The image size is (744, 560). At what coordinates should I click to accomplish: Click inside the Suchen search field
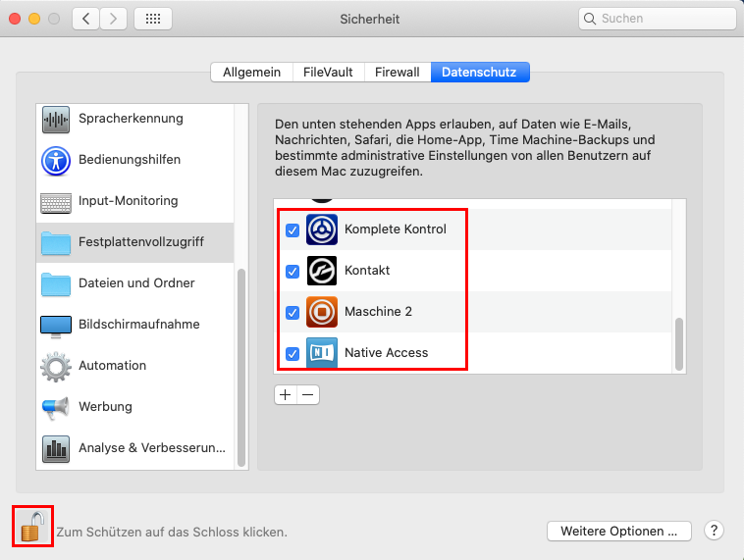pos(658,19)
